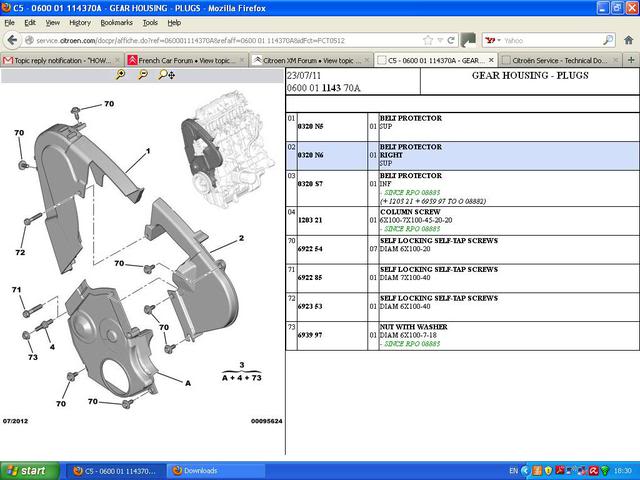Select part number 6939 97
640x480 pixels.
click(310, 335)
